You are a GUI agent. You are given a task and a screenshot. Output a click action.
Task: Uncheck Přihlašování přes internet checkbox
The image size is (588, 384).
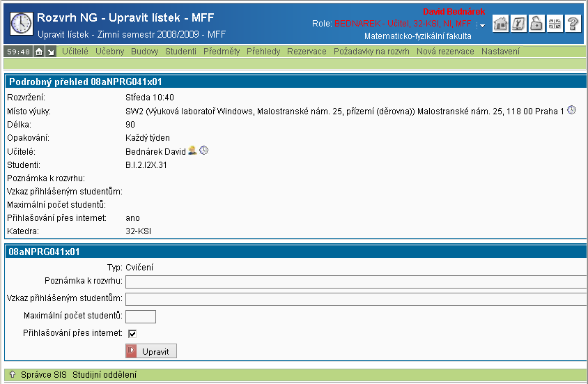132,333
